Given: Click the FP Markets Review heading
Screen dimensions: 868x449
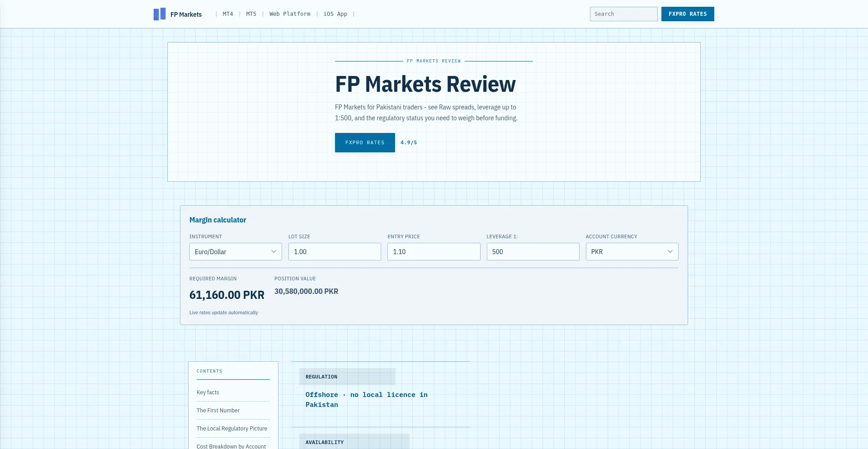Looking at the screenshot, I should (425, 84).
